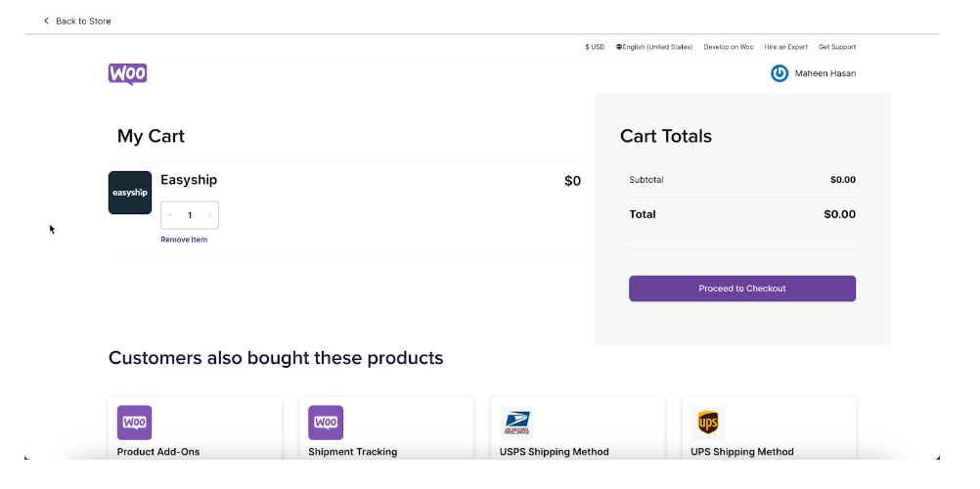Open the Shipment Tracking product title
The height and width of the screenshot is (489, 980).
tap(352, 452)
